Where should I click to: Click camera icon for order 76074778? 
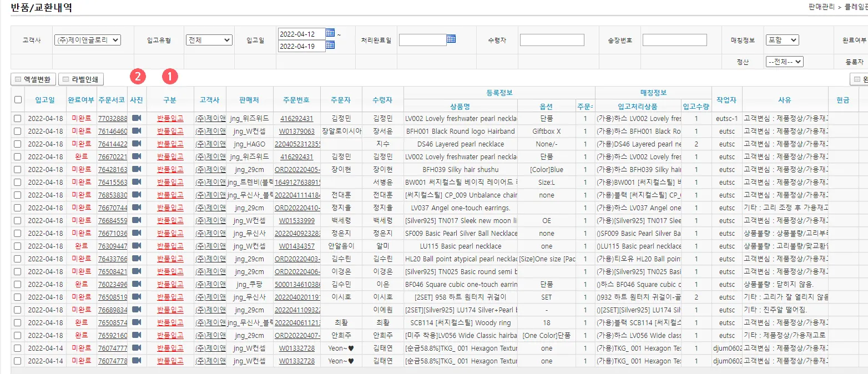[x=137, y=361]
